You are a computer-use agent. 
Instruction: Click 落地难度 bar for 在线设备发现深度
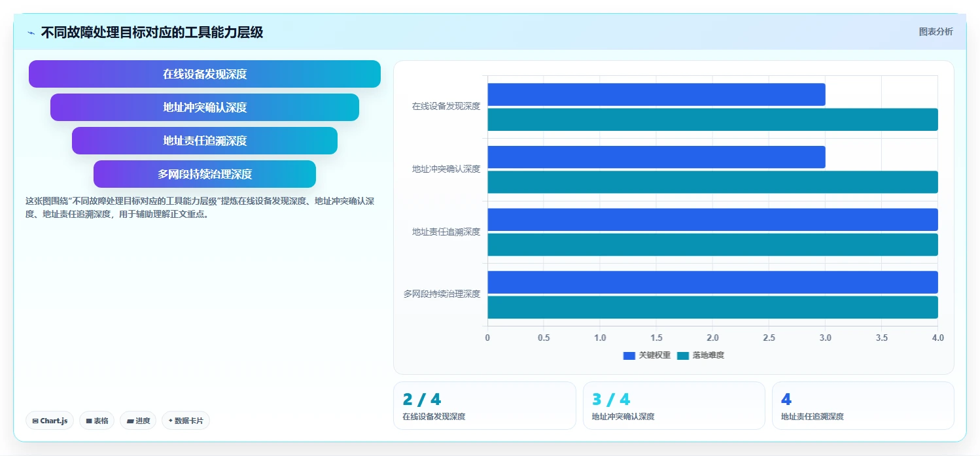[x=712, y=120]
